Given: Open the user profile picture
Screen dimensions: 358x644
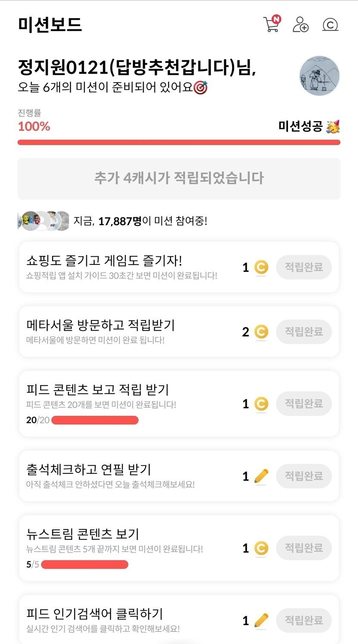Looking at the screenshot, I should (319, 75).
